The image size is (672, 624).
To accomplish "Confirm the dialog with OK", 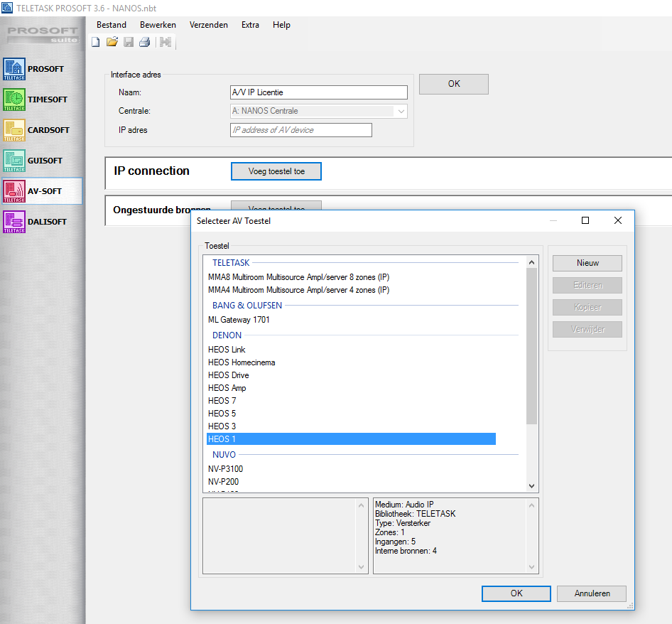I will [516, 593].
